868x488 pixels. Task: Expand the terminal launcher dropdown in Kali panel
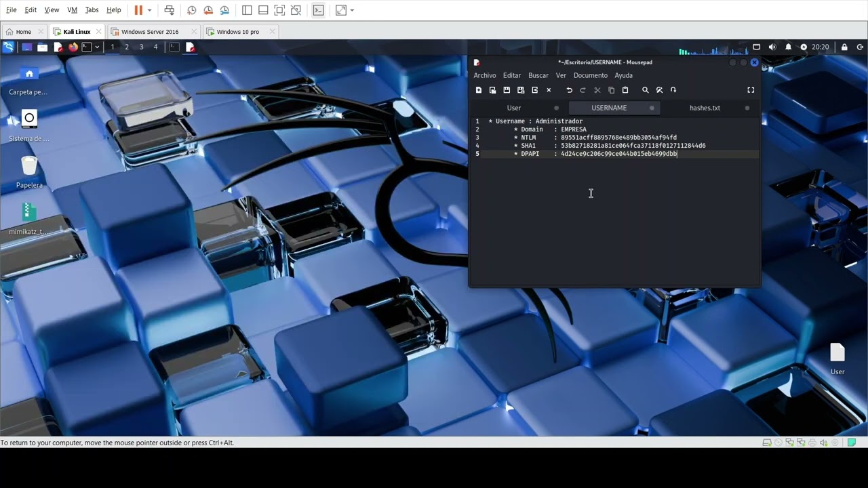(97, 47)
